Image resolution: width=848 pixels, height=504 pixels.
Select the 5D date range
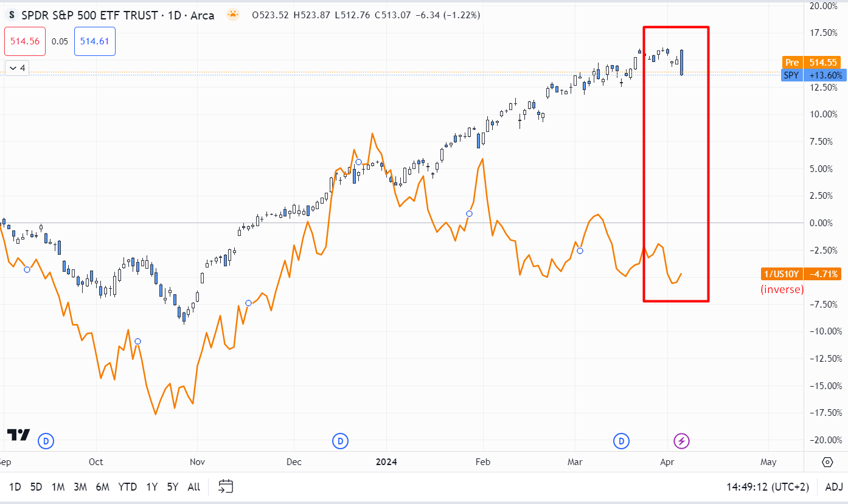pyautogui.click(x=36, y=487)
